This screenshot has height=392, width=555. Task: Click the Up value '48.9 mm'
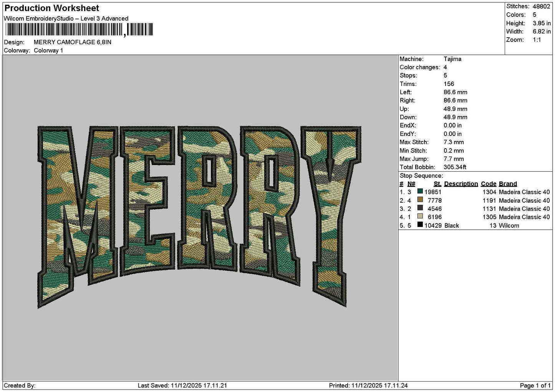pos(455,109)
